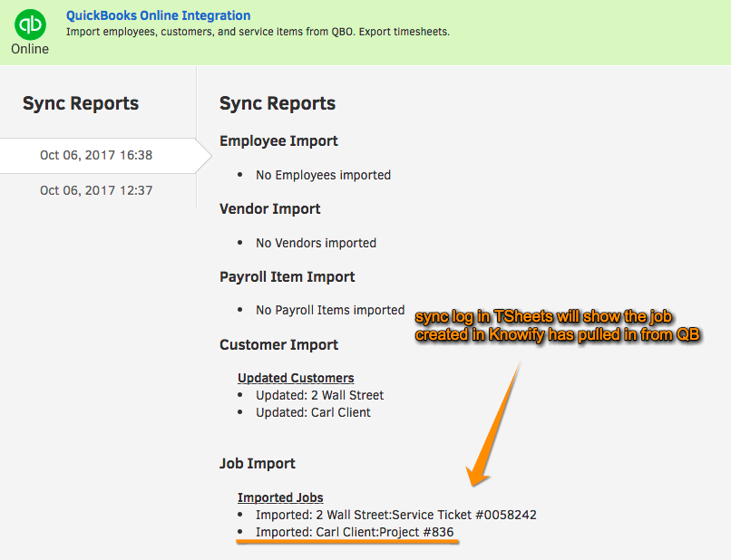Click the Employee Import heading

pyautogui.click(x=278, y=140)
